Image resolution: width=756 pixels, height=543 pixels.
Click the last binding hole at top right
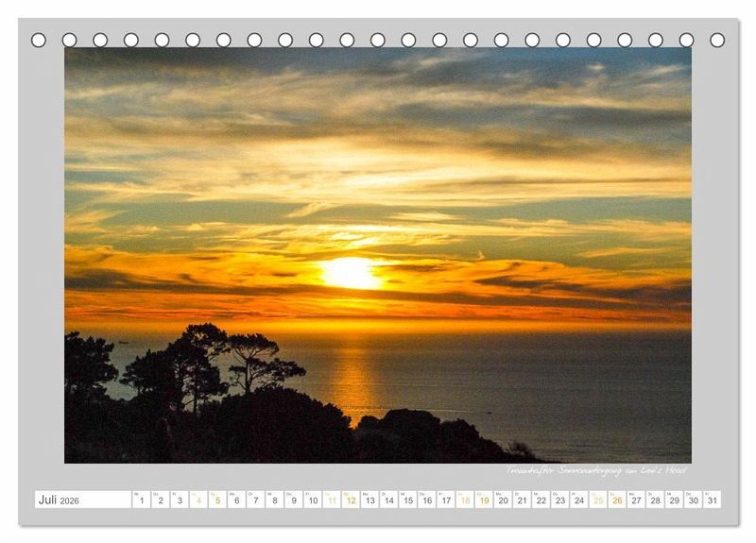pos(717,40)
